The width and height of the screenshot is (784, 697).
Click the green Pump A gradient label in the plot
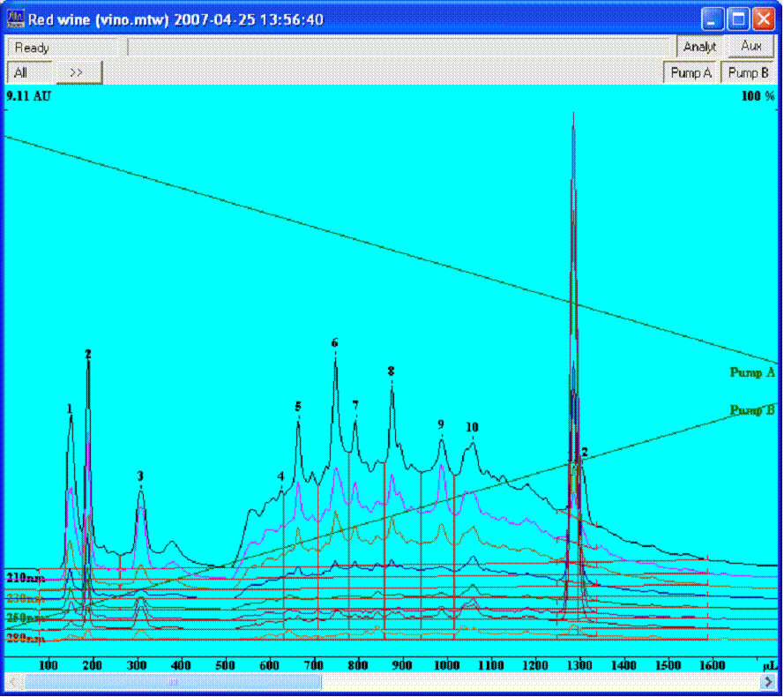point(752,372)
